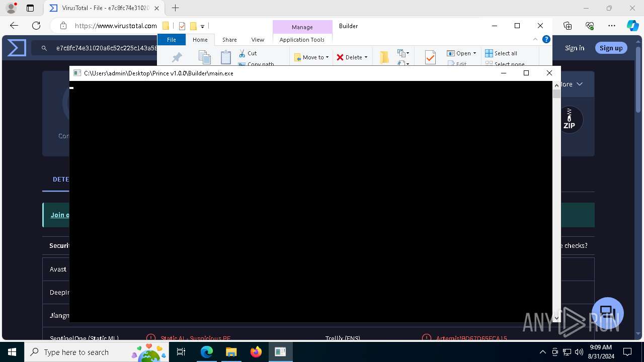Screen dimensions: 644x362
Task: Open Browser essentials heart icon
Action: pos(590,26)
